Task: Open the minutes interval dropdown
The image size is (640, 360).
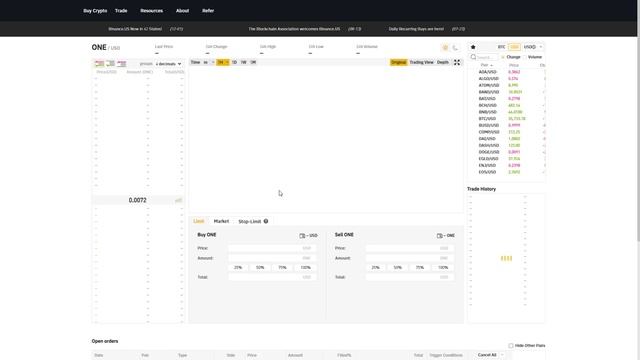Action: point(209,62)
